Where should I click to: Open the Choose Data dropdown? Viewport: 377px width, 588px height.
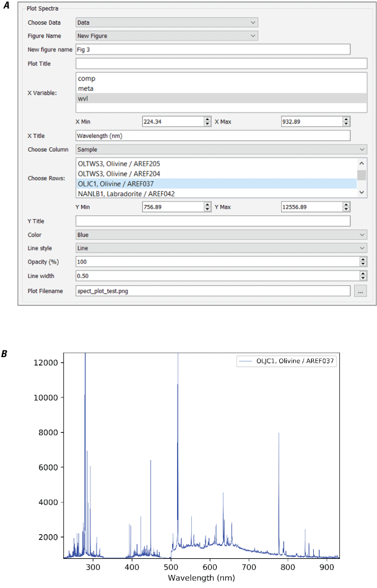click(166, 23)
